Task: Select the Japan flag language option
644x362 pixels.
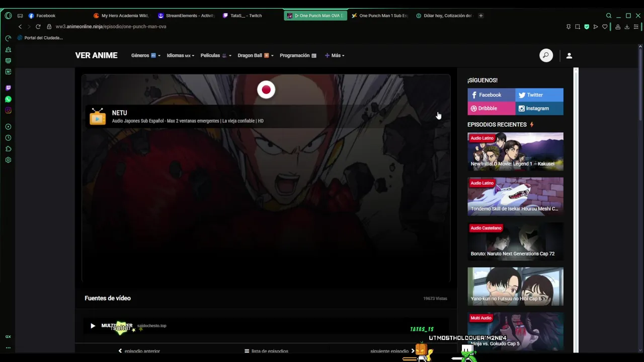Action: [x=266, y=90]
